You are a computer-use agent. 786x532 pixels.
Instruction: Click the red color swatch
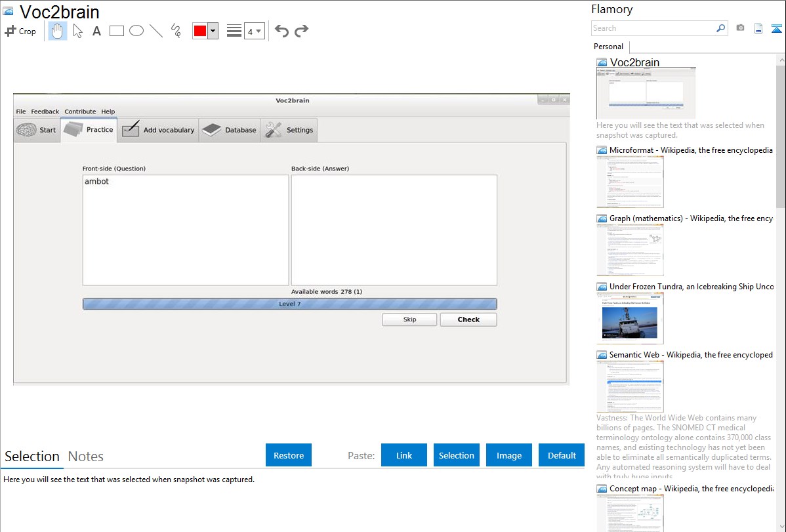point(200,31)
